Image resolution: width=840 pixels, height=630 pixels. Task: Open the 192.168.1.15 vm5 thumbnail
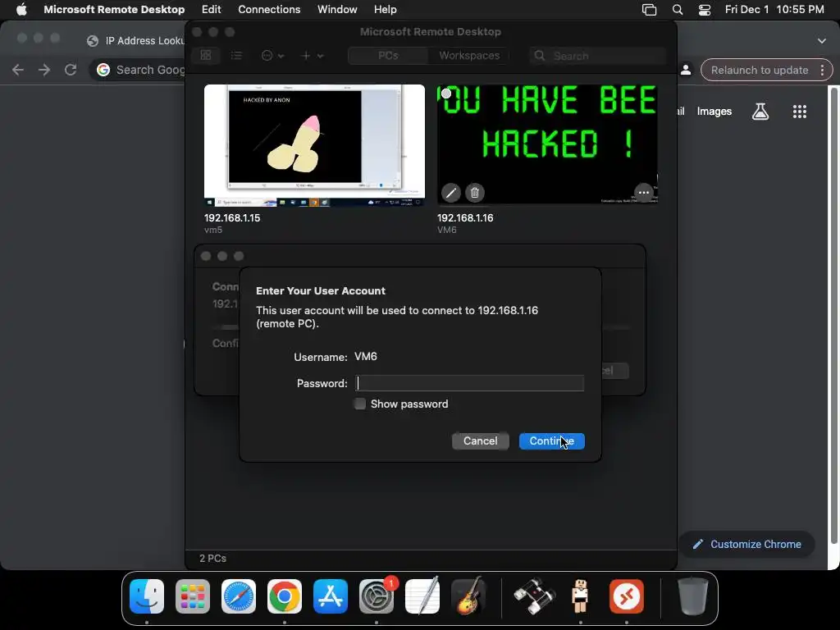(314, 145)
